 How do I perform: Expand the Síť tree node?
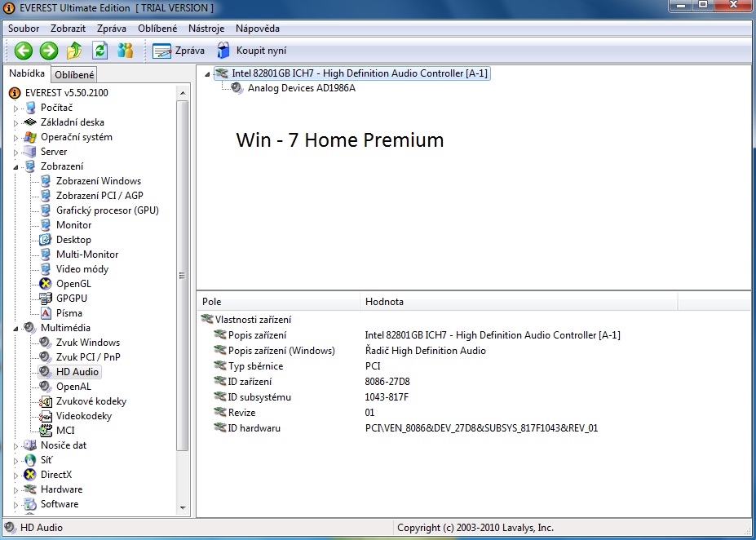[x=15, y=461]
